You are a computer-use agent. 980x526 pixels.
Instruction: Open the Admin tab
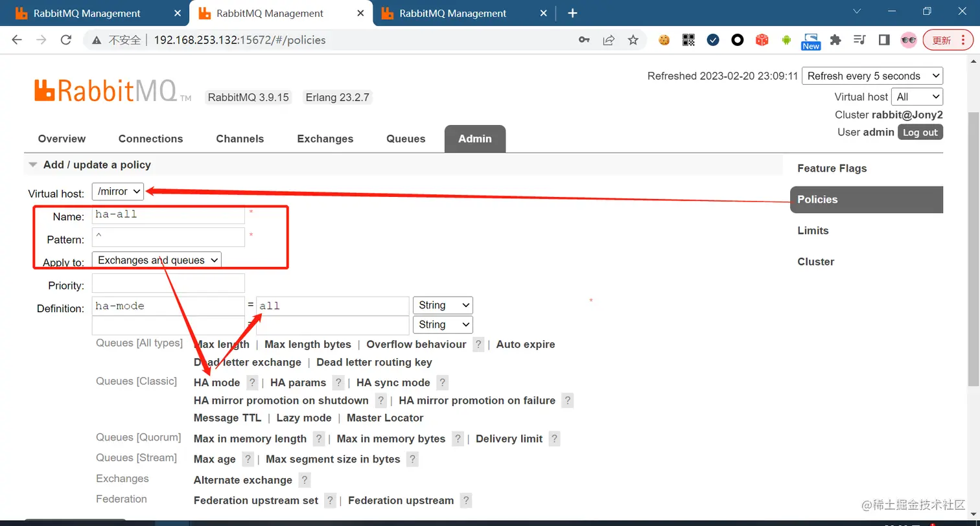click(x=475, y=139)
